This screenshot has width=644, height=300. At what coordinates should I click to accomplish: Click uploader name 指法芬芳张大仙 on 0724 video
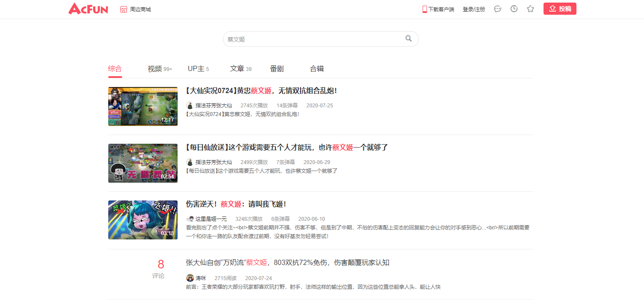214,106
